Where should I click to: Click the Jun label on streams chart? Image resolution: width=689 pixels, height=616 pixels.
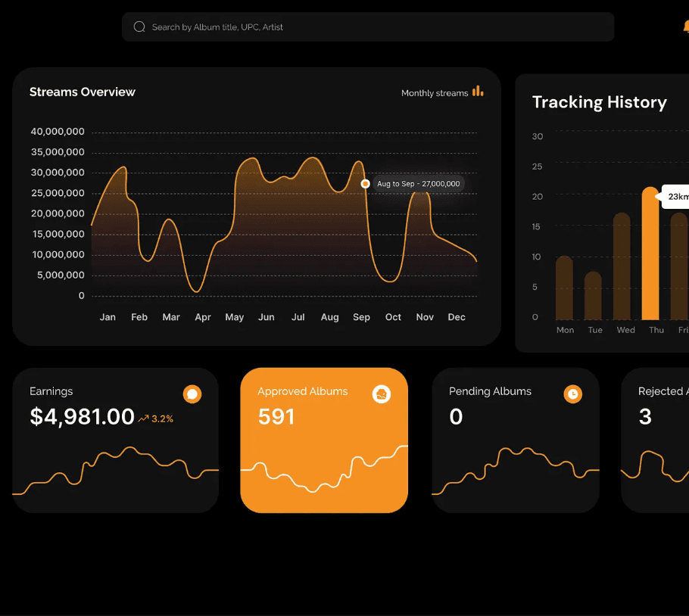pos(267,317)
